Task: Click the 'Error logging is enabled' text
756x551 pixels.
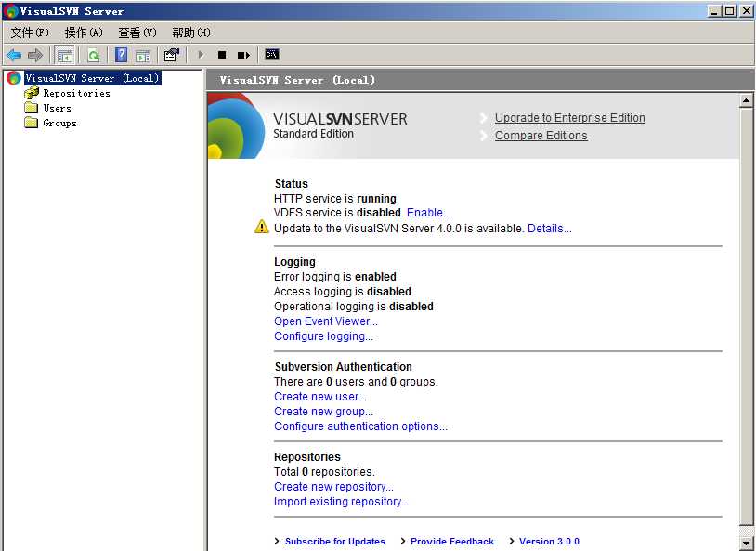Action: pos(335,277)
